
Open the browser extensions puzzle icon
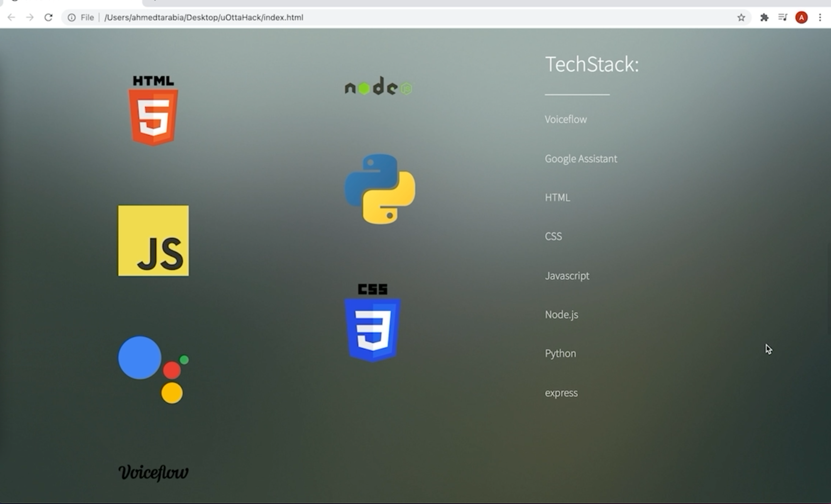click(764, 17)
